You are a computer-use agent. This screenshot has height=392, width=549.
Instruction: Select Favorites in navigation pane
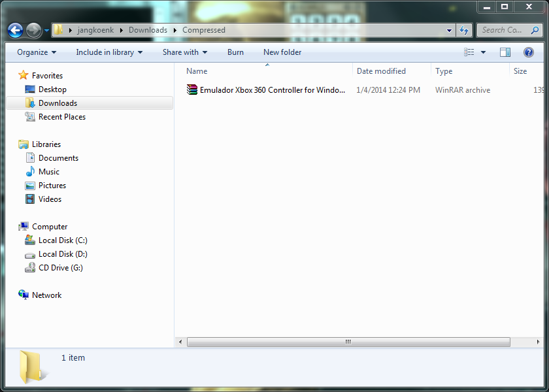pos(47,76)
